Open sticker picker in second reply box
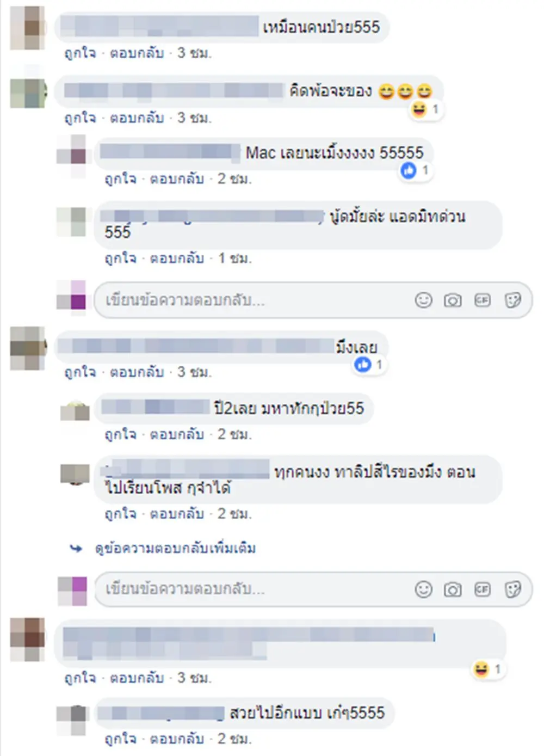Screen dimensions: 544x756 coord(512,589)
